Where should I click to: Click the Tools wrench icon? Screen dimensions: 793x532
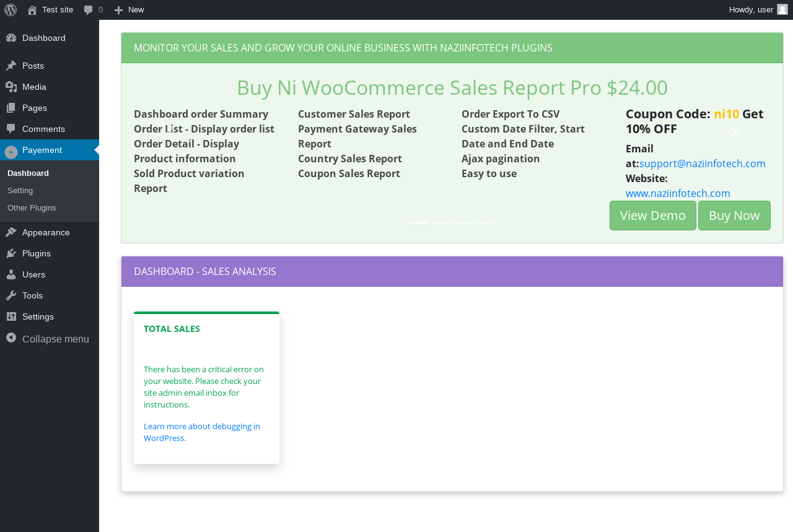[x=11, y=295]
